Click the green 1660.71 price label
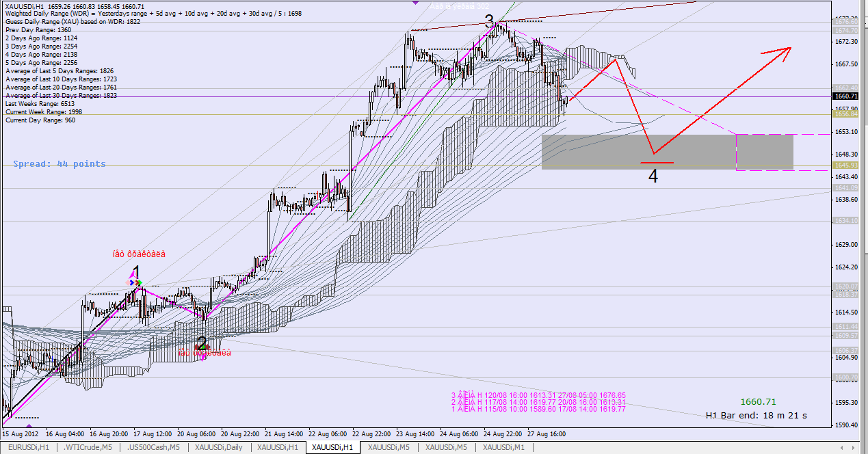 pos(758,402)
